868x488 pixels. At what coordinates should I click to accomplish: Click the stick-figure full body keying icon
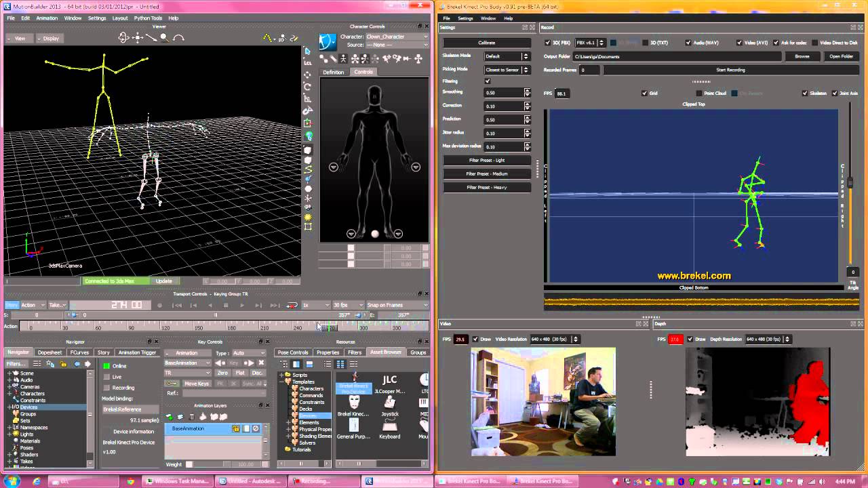point(355,59)
